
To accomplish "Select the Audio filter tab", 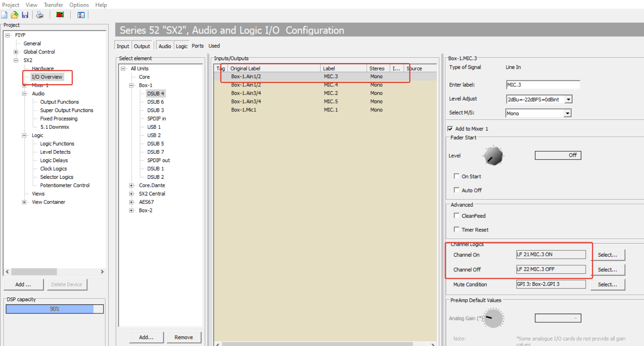I will [x=165, y=46].
